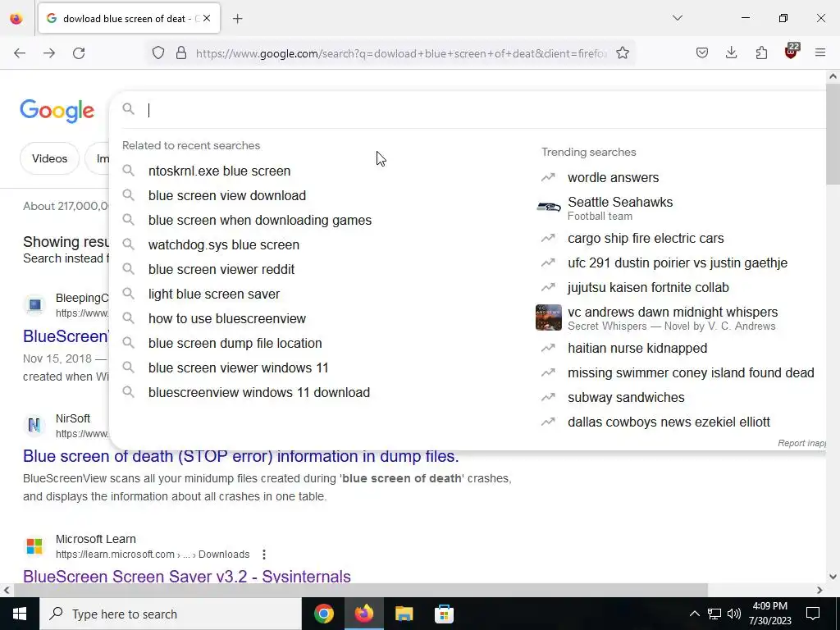Open the volume speaker tray icon
The height and width of the screenshot is (630, 840).
coord(734,614)
